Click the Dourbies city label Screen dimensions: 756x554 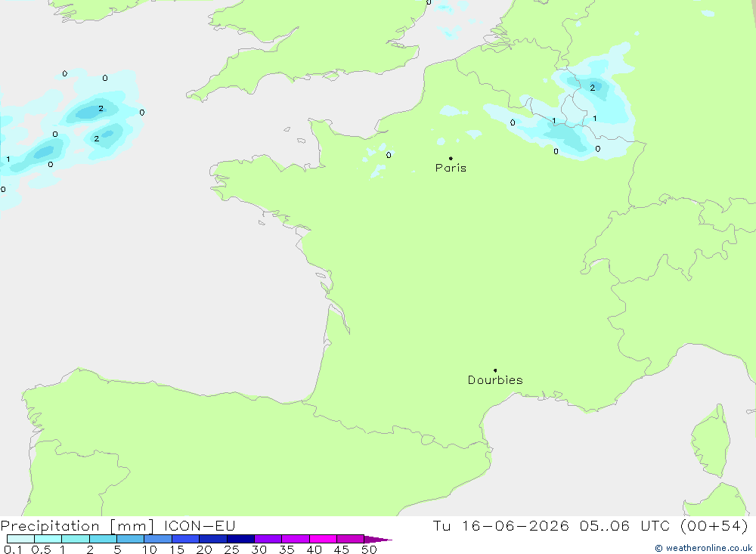[x=495, y=380]
